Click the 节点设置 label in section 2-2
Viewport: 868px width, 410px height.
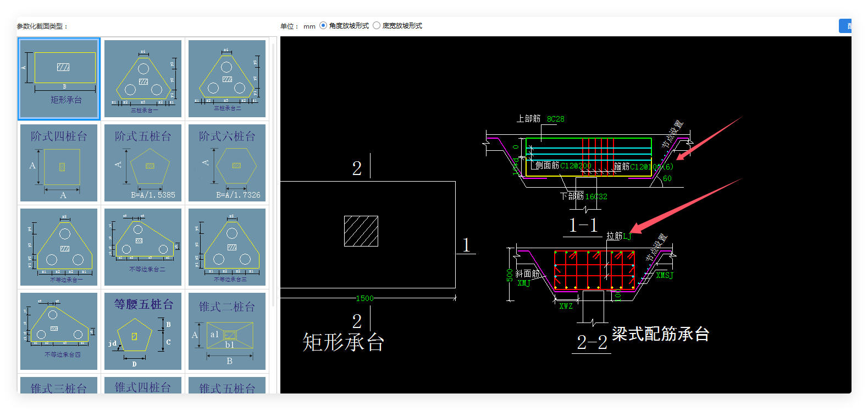pyautogui.click(x=656, y=248)
